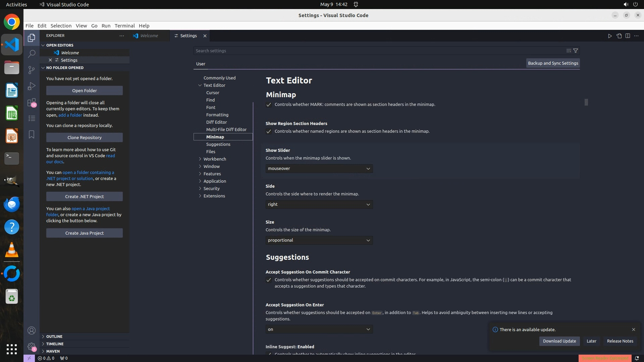This screenshot has width=644, height=362.
Task: Open the minimap Side dropdown
Action: tap(319, 204)
